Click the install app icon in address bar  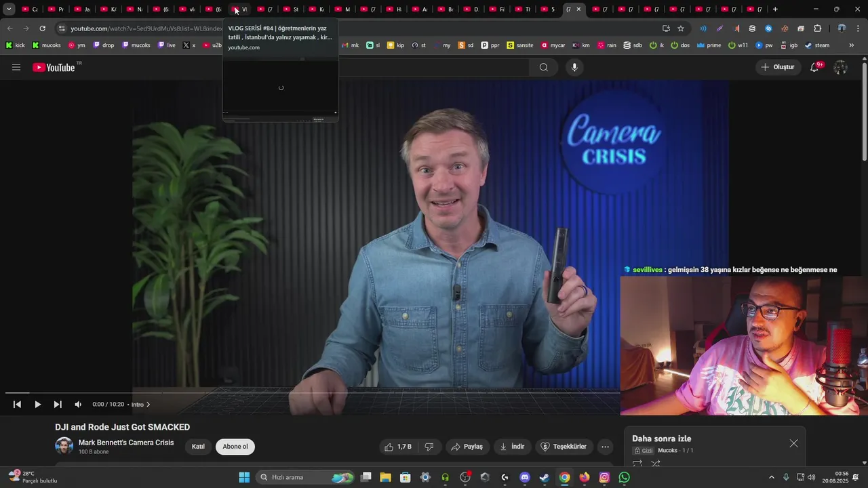(666, 28)
